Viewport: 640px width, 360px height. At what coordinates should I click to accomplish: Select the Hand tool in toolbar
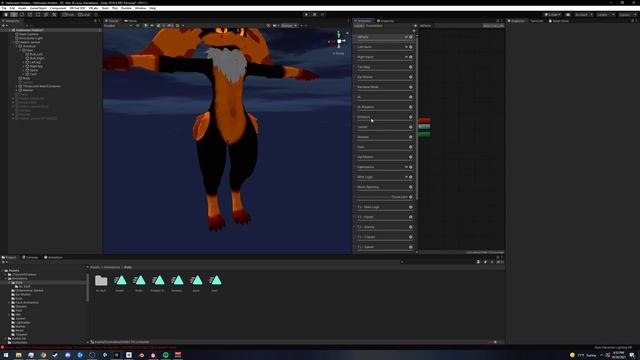(6, 15)
